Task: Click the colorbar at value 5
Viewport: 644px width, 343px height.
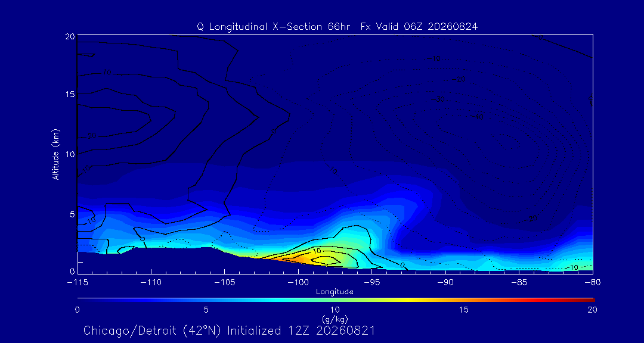Action: 206,300
